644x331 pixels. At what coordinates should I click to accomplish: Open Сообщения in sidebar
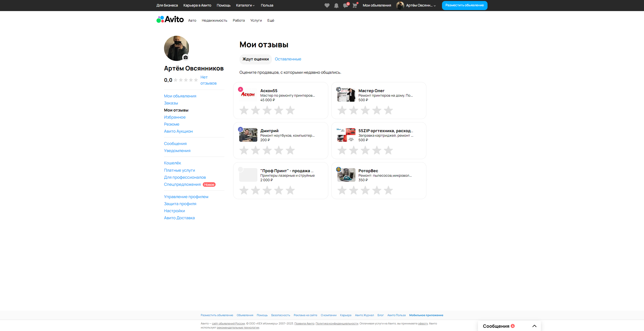(175, 144)
